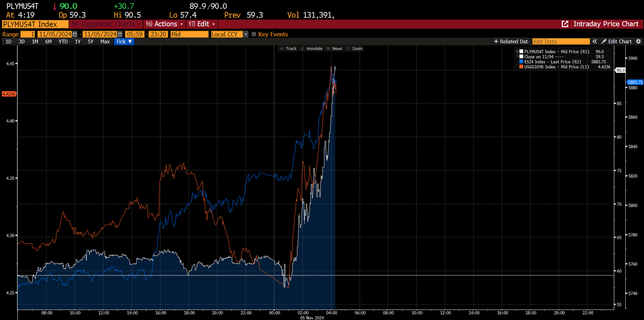Click the Mid price type field
The height and width of the screenshot is (320, 644).
click(189, 34)
